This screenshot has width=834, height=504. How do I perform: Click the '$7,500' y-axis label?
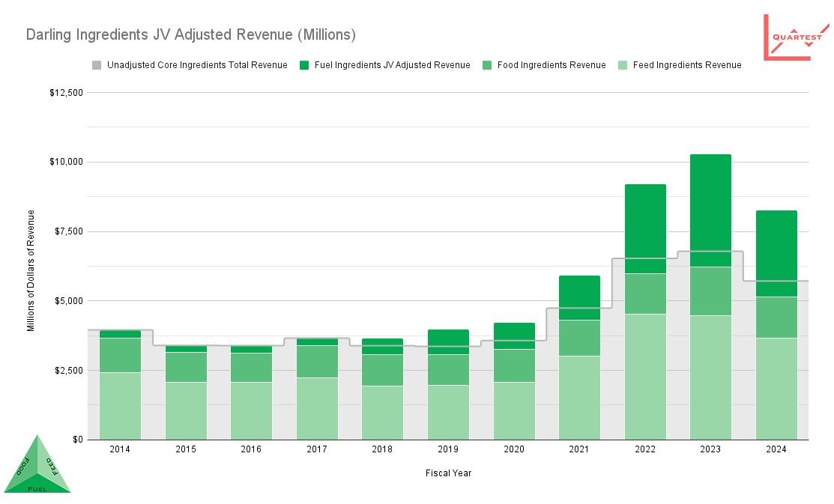coord(69,231)
